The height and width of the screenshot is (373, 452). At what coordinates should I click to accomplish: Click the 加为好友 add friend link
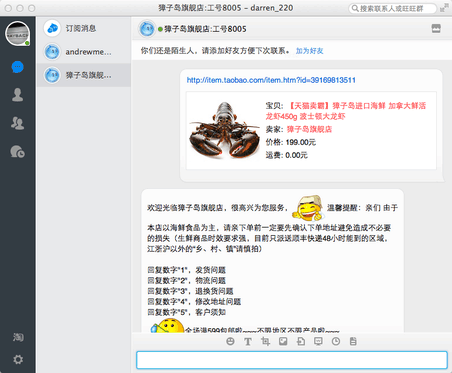click(309, 51)
